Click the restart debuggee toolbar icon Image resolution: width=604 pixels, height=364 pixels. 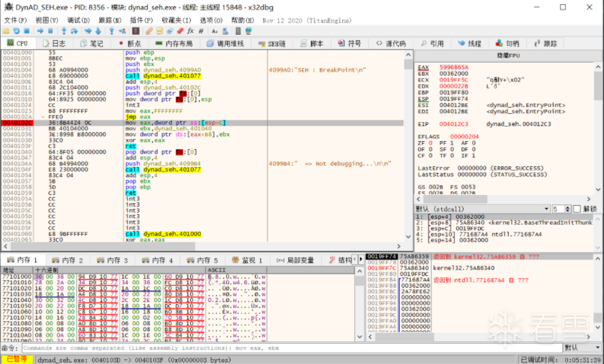click(x=16, y=31)
